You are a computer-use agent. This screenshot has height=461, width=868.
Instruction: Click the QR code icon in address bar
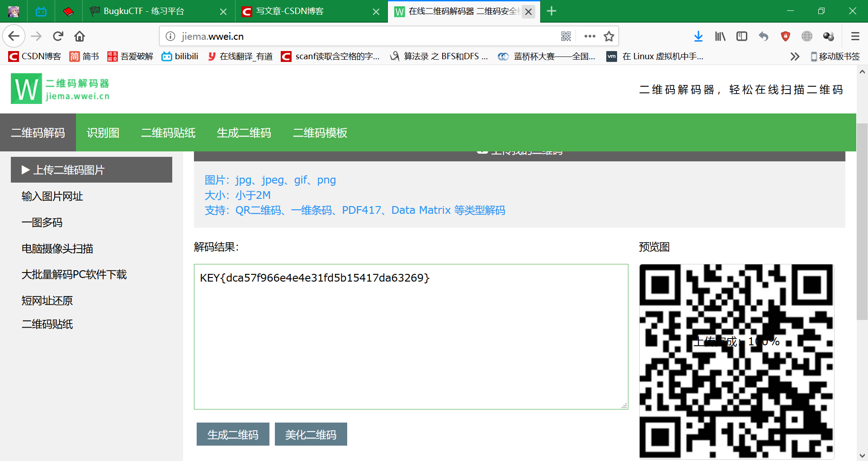point(566,36)
